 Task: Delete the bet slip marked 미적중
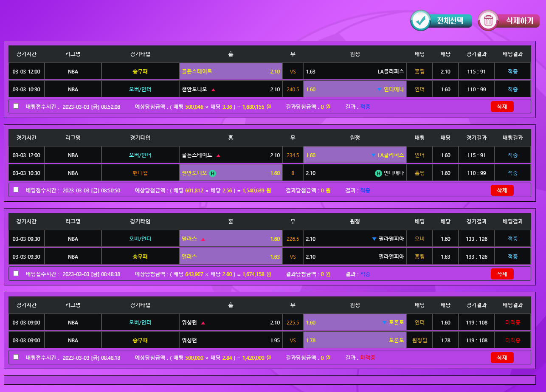click(x=502, y=358)
